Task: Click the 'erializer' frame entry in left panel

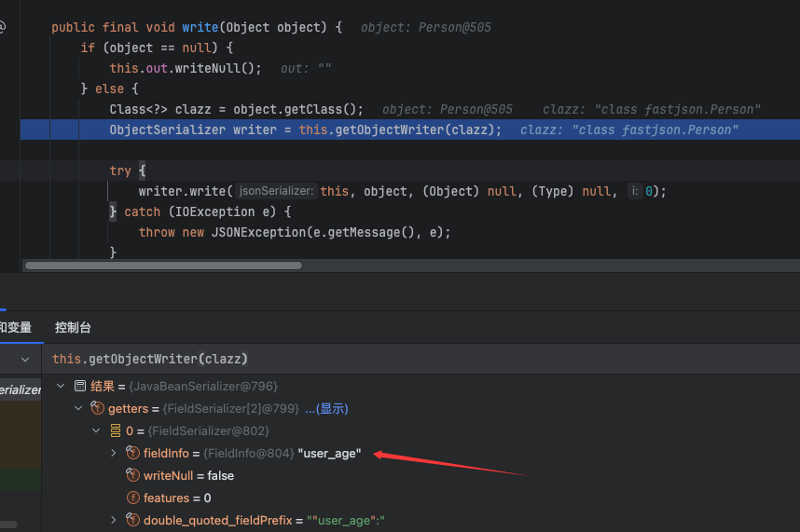Action: tap(21, 389)
